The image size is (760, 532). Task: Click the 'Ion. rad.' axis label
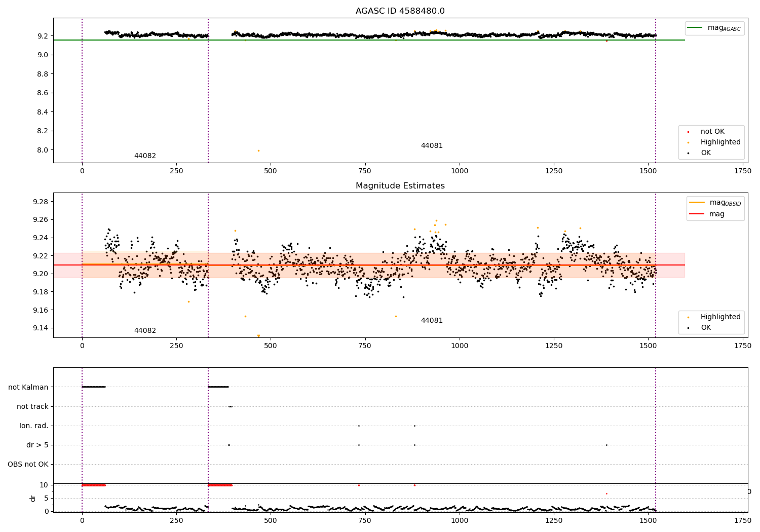coord(34,426)
